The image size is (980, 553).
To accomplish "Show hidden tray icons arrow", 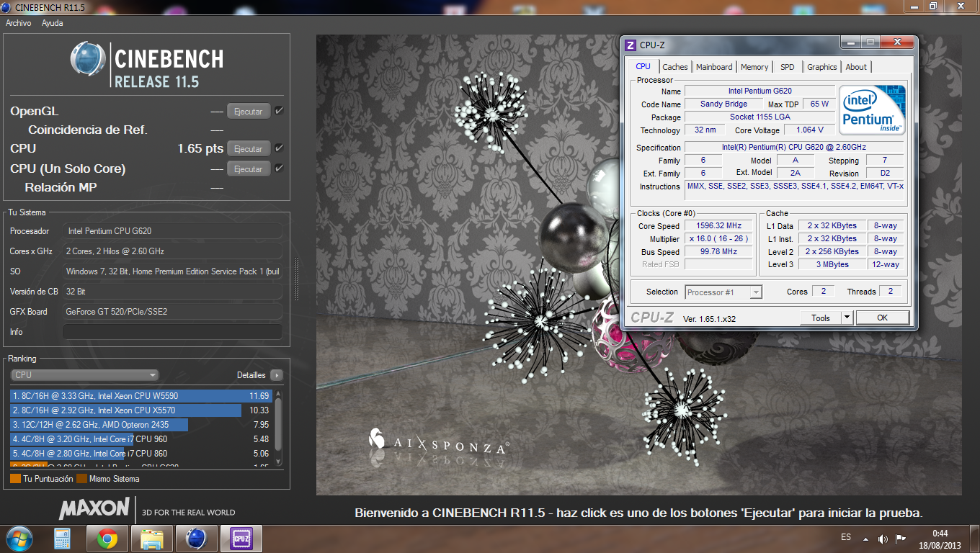I will point(867,539).
